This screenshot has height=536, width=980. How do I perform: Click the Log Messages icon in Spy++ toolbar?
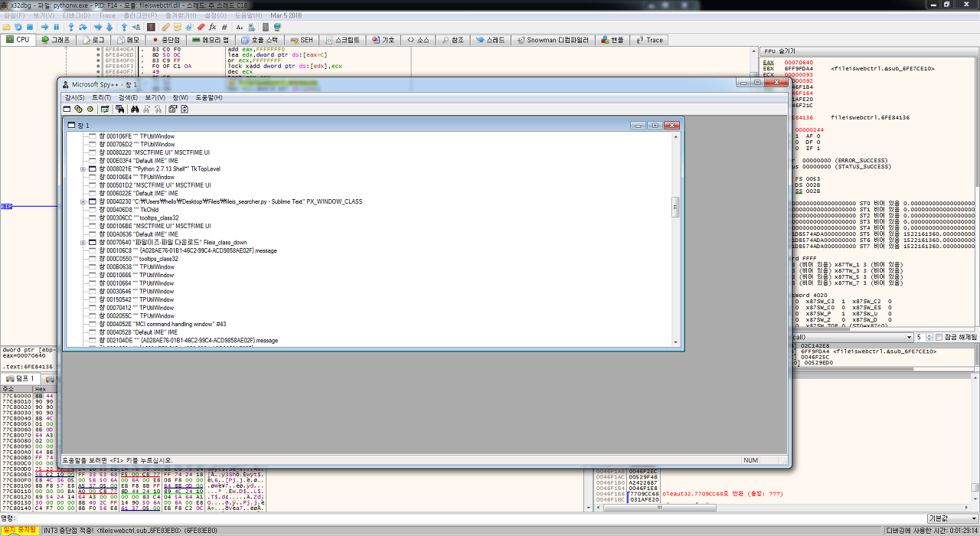tap(105, 109)
